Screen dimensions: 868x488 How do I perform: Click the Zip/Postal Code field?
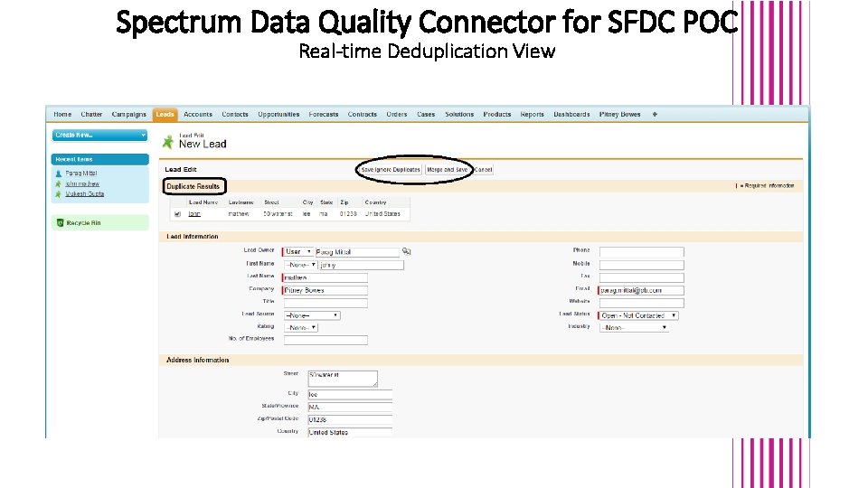[x=350, y=420]
